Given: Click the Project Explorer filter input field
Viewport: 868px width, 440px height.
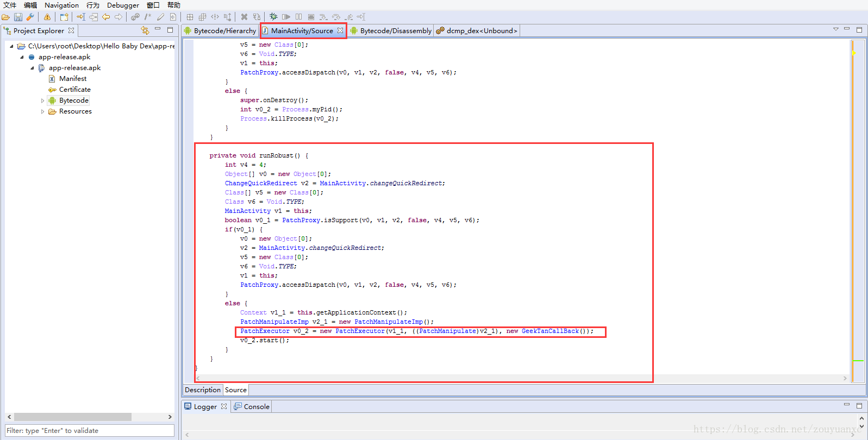Looking at the screenshot, I should pyautogui.click(x=90, y=431).
